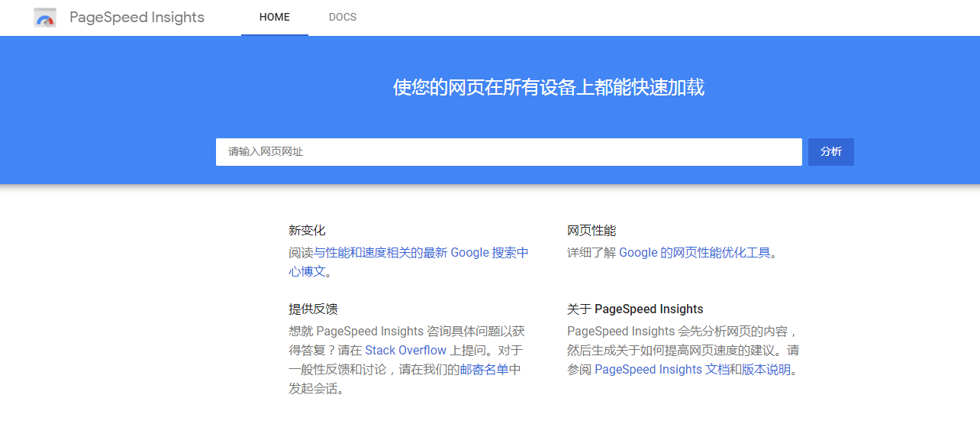Focus the 请输入网页网址 URL input field
The height and width of the screenshot is (437, 980).
pyautogui.click(x=509, y=152)
